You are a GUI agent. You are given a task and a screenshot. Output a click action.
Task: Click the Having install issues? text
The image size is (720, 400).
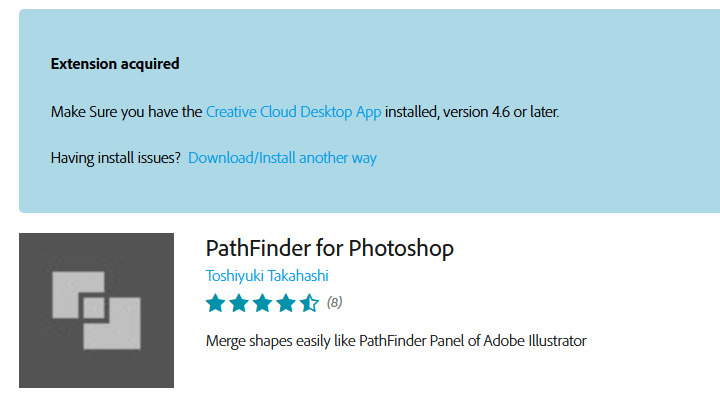pyautogui.click(x=115, y=158)
